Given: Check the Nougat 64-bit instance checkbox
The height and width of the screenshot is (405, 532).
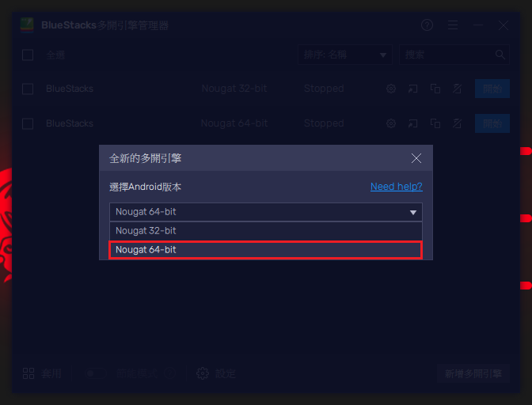Looking at the screenshot, I should 28,123.
